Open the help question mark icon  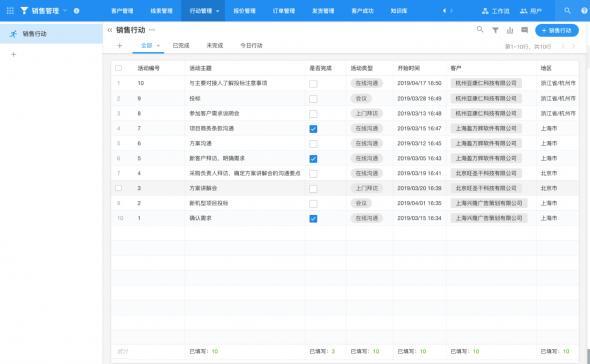click(x=584, y=11)
